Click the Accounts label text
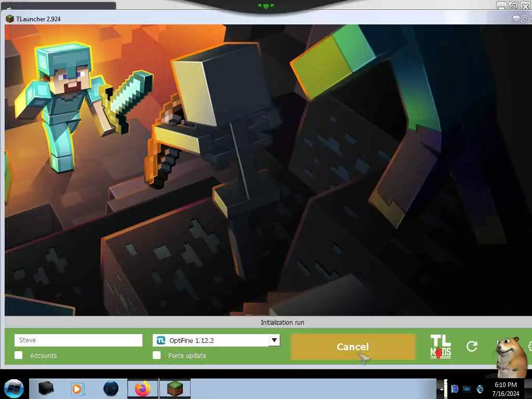 44,355
